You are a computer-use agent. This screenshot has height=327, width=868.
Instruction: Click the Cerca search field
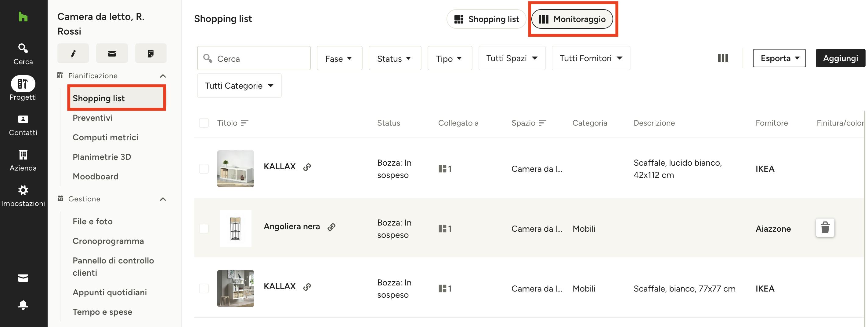[x=254, y=58]
